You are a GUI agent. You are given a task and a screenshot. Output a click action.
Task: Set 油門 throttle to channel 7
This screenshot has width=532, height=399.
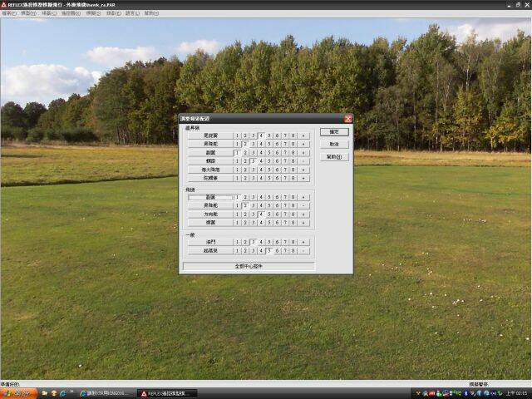[x=285, y=242]
